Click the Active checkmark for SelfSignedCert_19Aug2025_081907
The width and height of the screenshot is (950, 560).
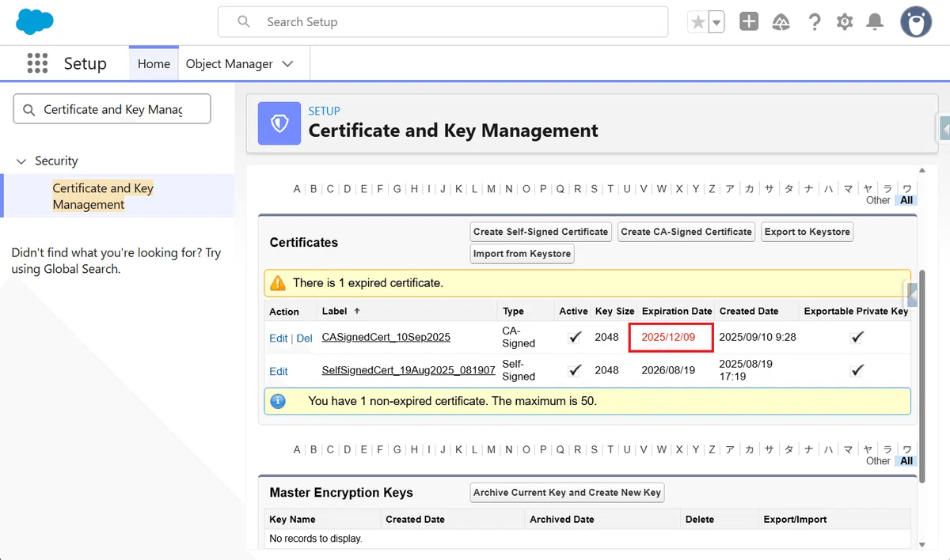click(x=576, y=370)
